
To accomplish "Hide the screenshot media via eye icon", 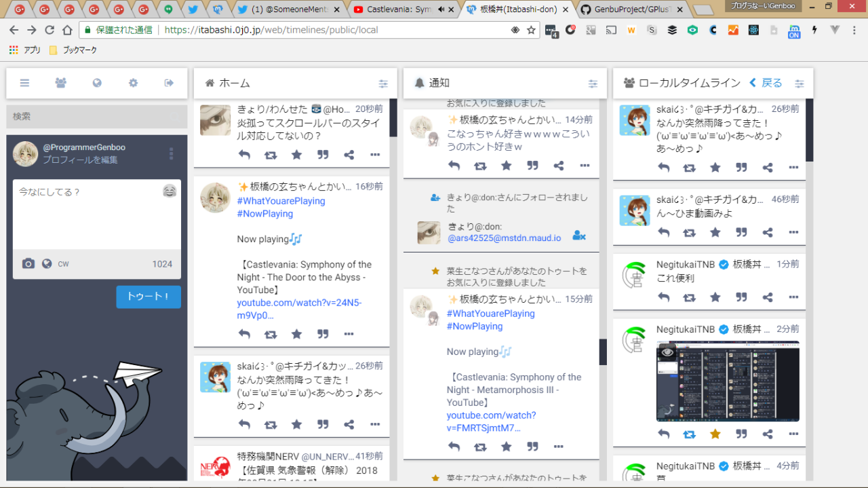I will (x=668, y=352).
